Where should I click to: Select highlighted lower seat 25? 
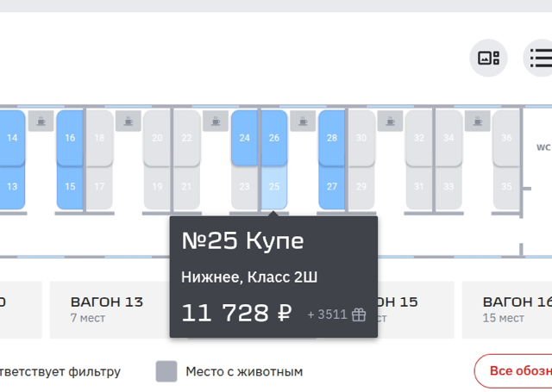click(274, 187)
